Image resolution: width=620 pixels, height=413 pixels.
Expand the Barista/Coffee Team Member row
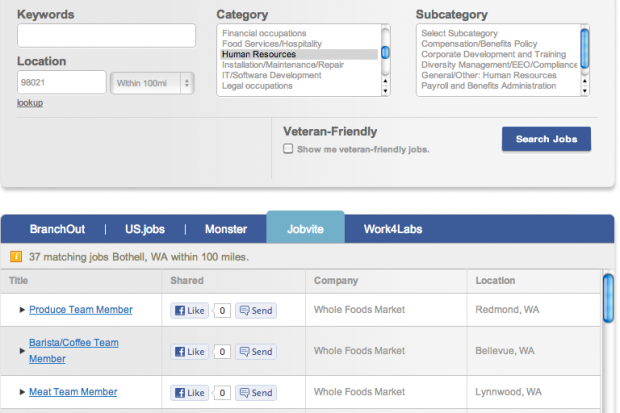pos(22,350)
